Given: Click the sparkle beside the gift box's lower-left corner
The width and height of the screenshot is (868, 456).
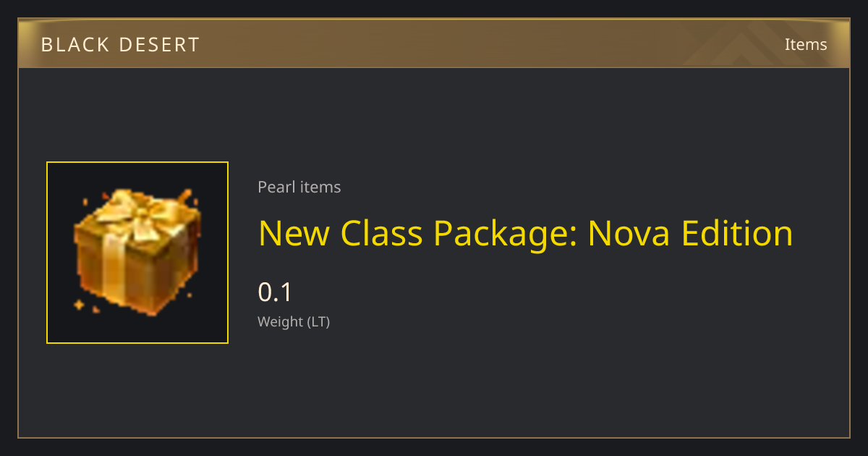Looking at the screenshot, I should tap(79, 305).
